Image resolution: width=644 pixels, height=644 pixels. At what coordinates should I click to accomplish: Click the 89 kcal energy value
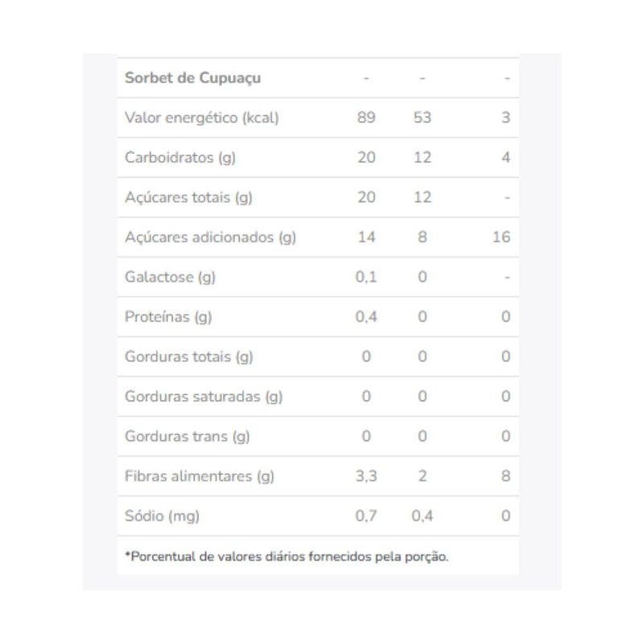tap(366, 118)
